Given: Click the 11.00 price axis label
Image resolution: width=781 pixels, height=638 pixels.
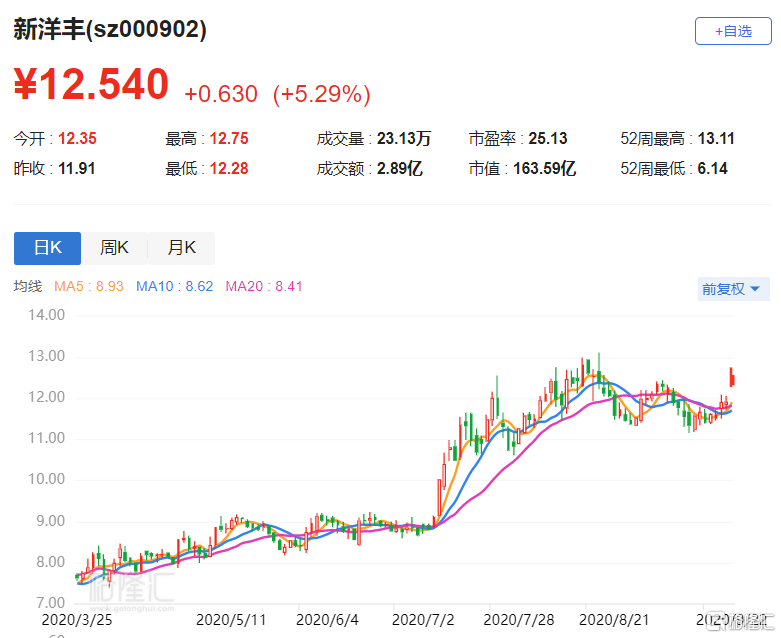Looking at the screenshot, I should (46, 438).
